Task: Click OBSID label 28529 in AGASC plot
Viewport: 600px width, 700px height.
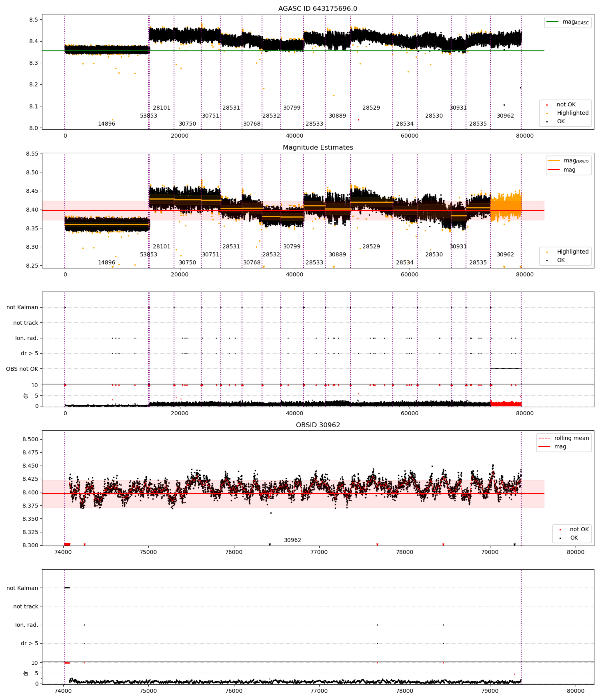Action: 371,108
